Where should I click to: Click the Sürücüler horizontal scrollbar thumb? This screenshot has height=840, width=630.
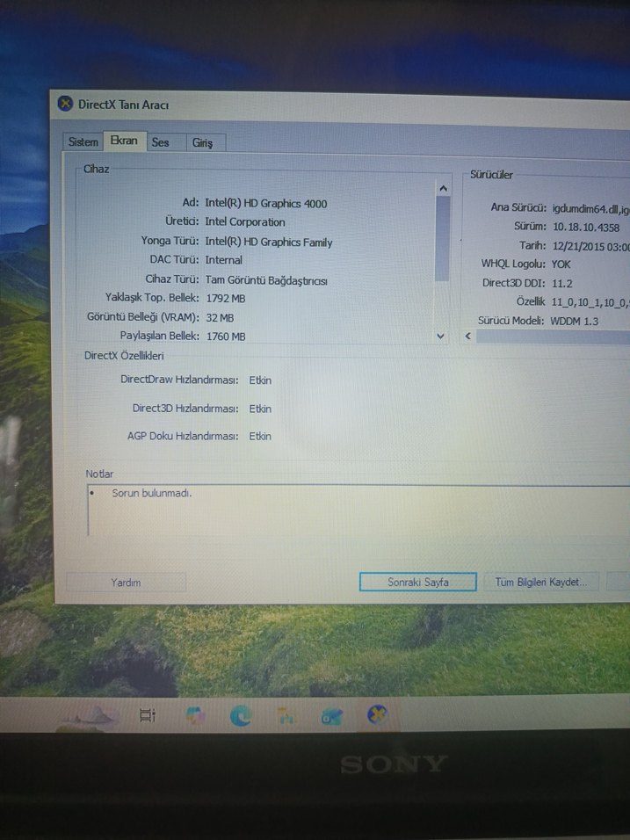[x=553, y=337]
